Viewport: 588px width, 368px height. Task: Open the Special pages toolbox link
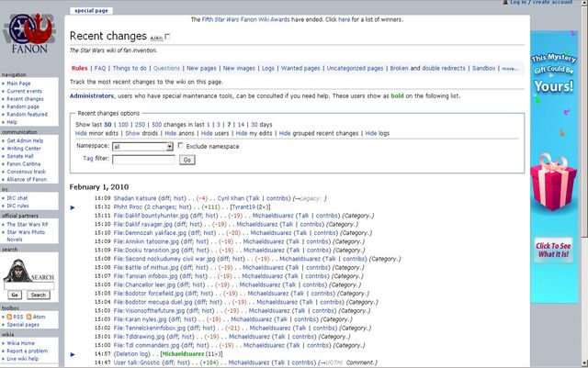[23, 325]
